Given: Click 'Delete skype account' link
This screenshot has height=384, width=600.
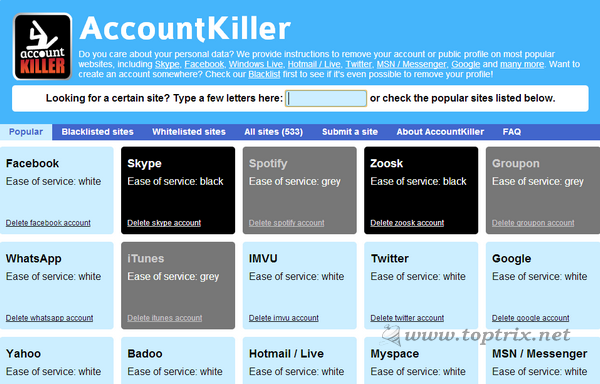Looking at the screenshot, I should [164, 223].
